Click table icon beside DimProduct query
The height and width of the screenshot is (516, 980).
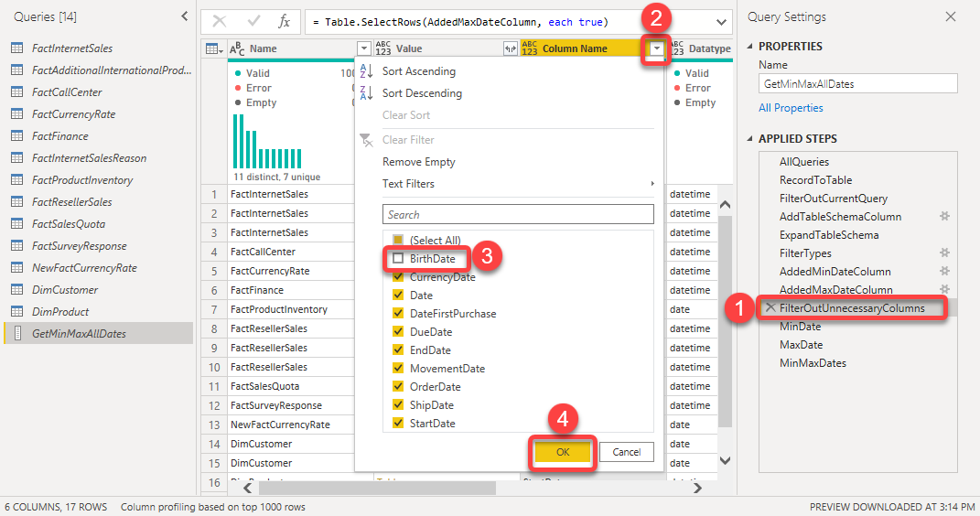(x=17, y=312)
